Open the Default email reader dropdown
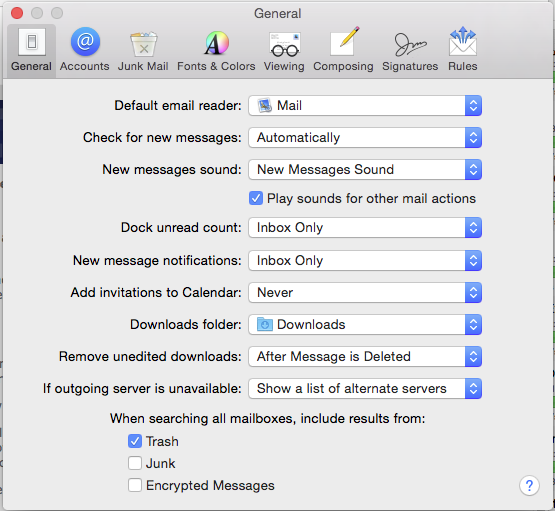 365,105
